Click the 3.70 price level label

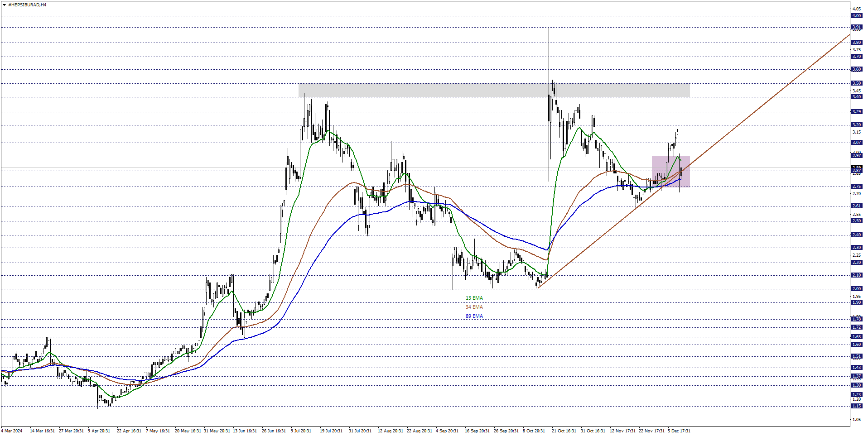pyautogui.click(x=856, y=57)
